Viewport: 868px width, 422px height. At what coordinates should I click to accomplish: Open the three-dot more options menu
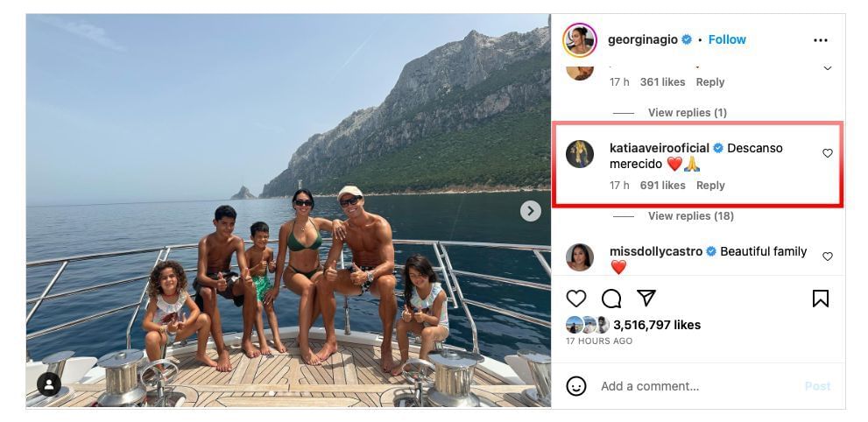pos(820,40)
